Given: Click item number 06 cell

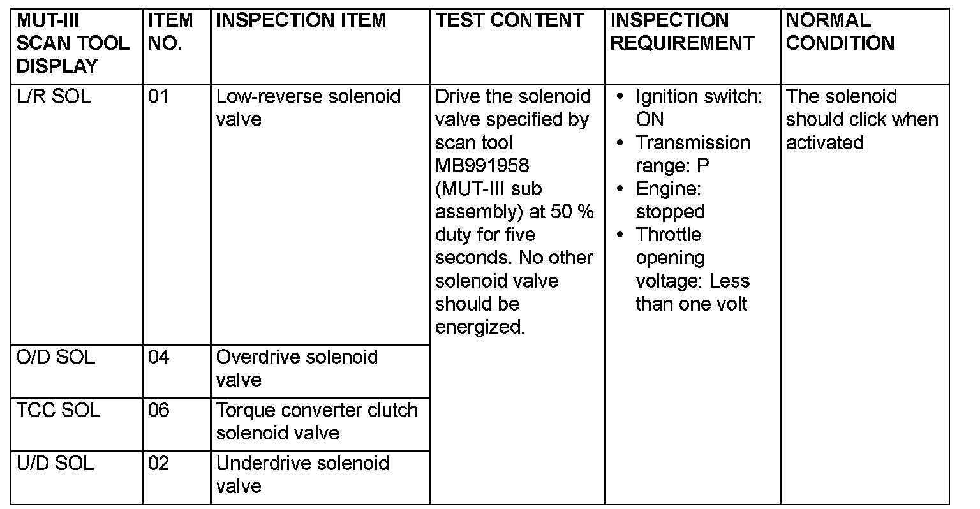Looking at the screenshot, I should click(x=159, y=410).
